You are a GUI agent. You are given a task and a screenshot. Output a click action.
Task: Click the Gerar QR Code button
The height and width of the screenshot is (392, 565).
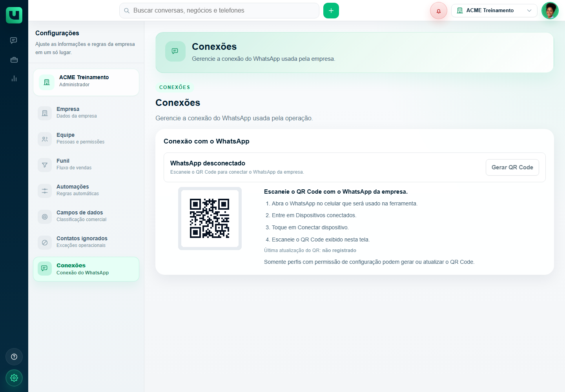(x=512, y=167)
